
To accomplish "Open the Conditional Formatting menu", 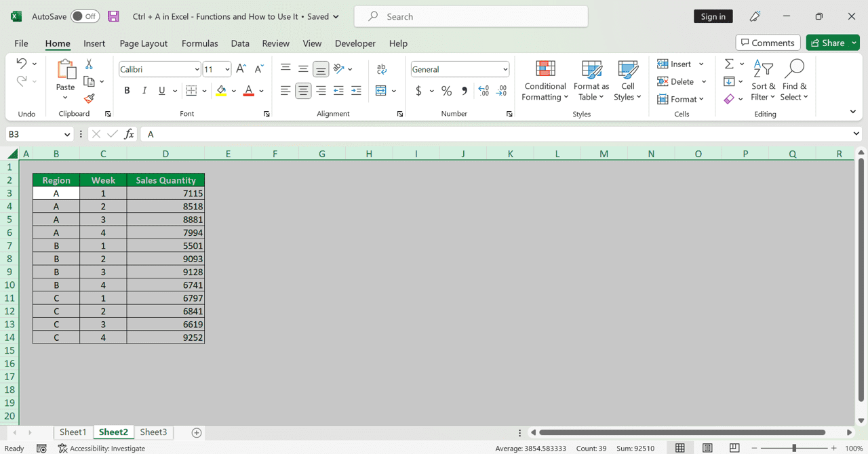I will click(x=545, y=81).
